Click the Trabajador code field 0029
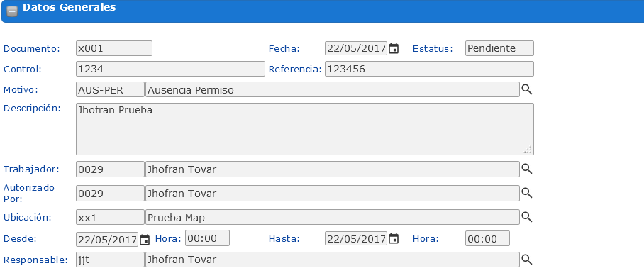Image resolution: width=644 pixels, height=278 pixels. [110, 169]
